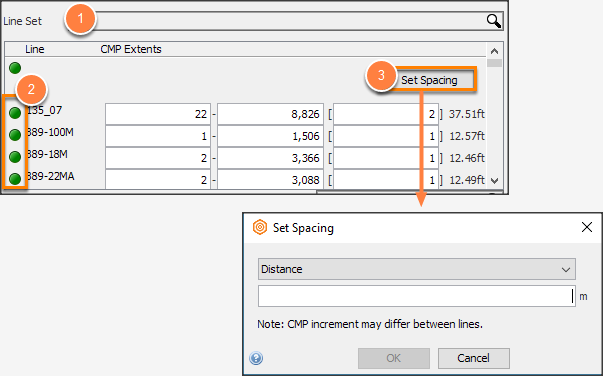Click end CMP field showing 3,366

pos(270,158)
